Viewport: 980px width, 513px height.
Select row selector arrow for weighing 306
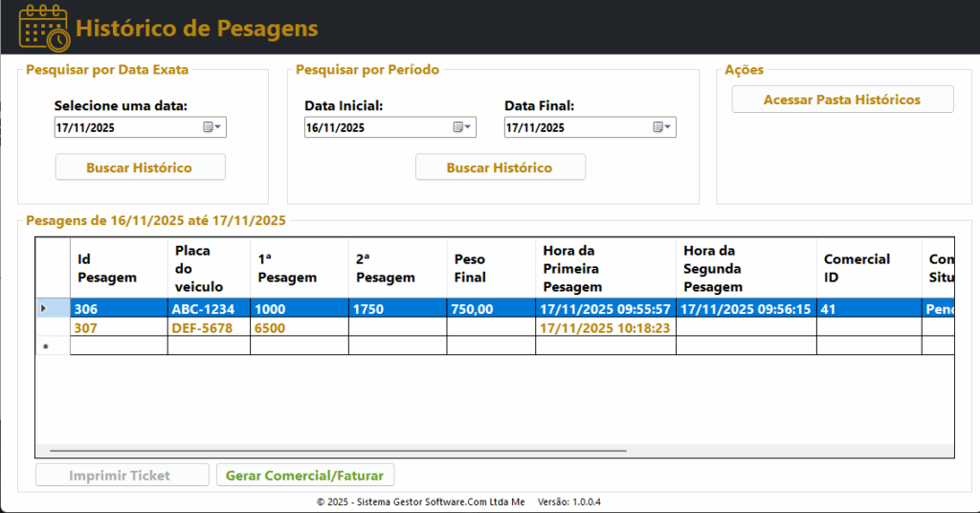click(44, 308)
